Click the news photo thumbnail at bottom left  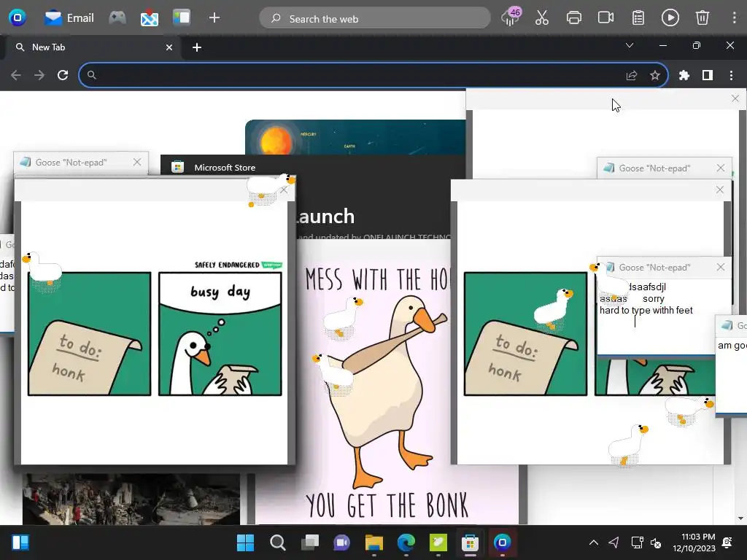(131, 499)
